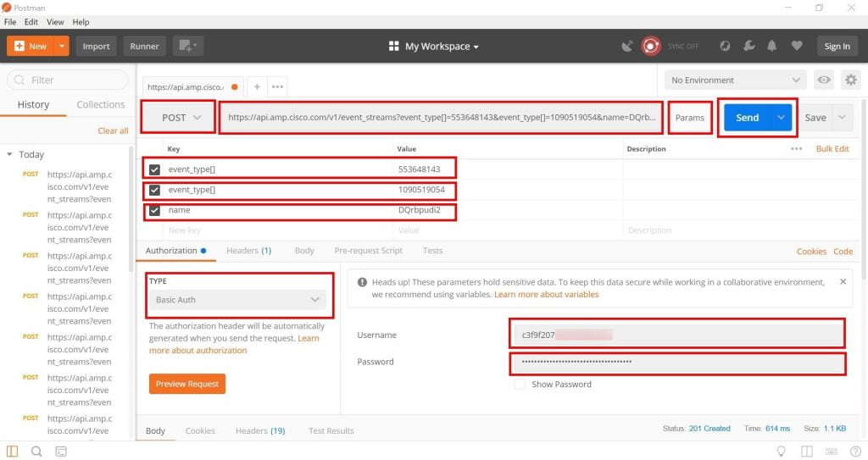The height and width of the screenshot is (460, 868).
Task: Add a new request tab with plus
Action: [257, 87]
